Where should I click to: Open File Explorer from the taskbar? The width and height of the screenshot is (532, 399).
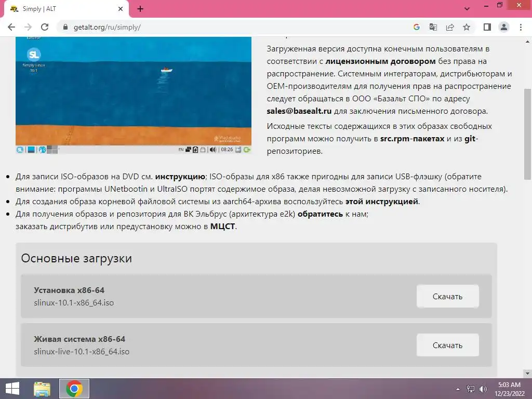[42, 389]
